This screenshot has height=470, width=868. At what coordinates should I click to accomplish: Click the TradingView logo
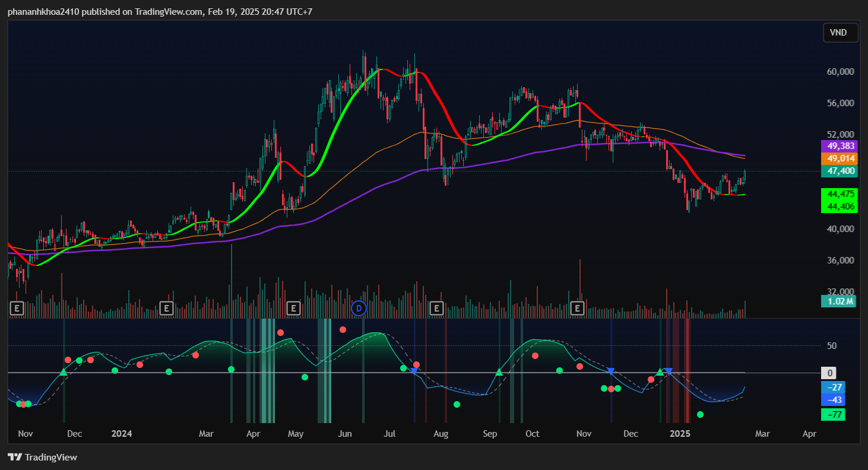tap(42, 457)
